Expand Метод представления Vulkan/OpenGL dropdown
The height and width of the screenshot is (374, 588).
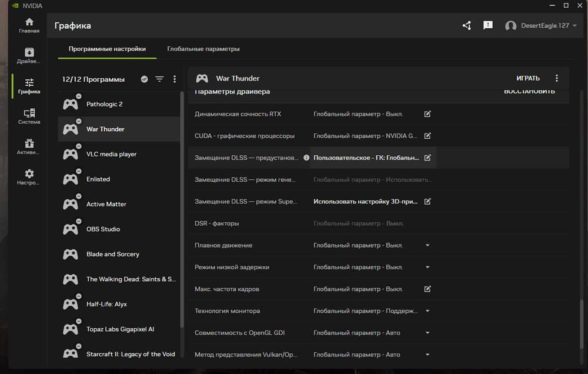point(427,355)
